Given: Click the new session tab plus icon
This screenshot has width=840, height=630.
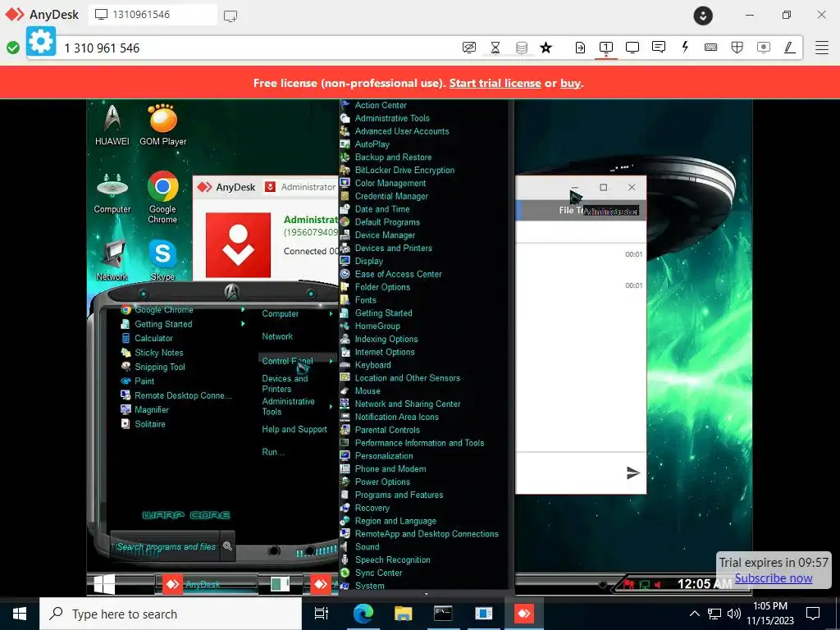Looking at the screenshot, I should (231, 16).
